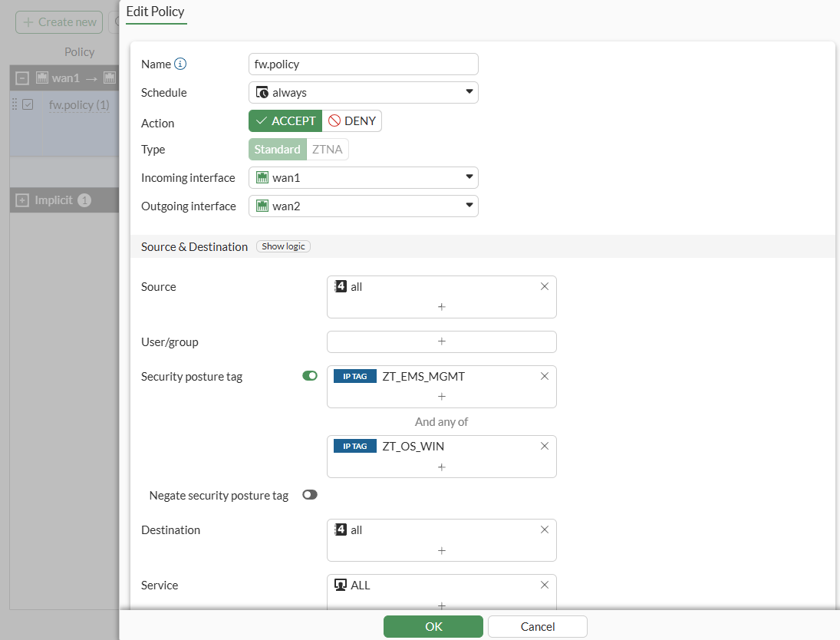Viewport: 840px width, 640px height.
Task: Click the Show logic button
Action: [x=283, y=246]
